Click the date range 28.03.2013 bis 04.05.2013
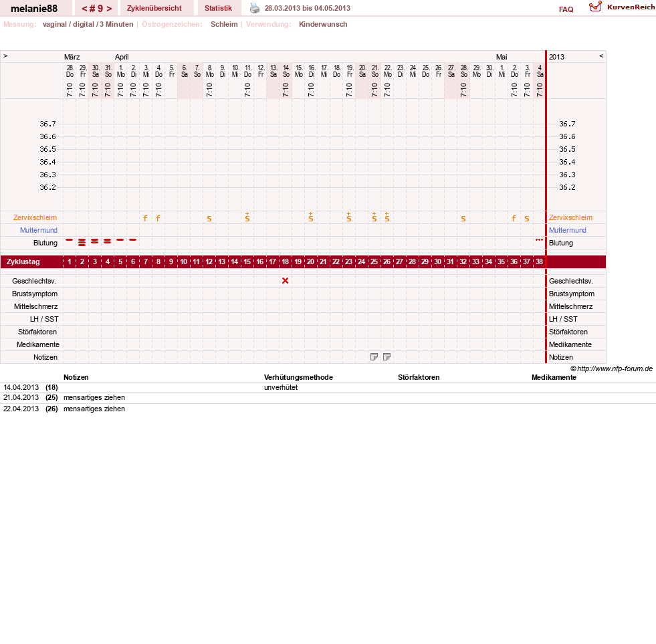This screenshot has height=644, width=656. pyautogui.click(x=308, y=8)
